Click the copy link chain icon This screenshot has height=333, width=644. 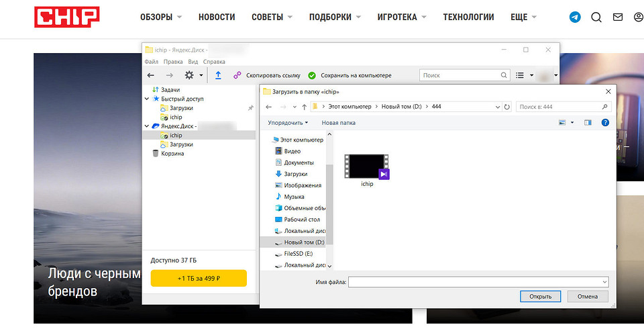[237, 76]
